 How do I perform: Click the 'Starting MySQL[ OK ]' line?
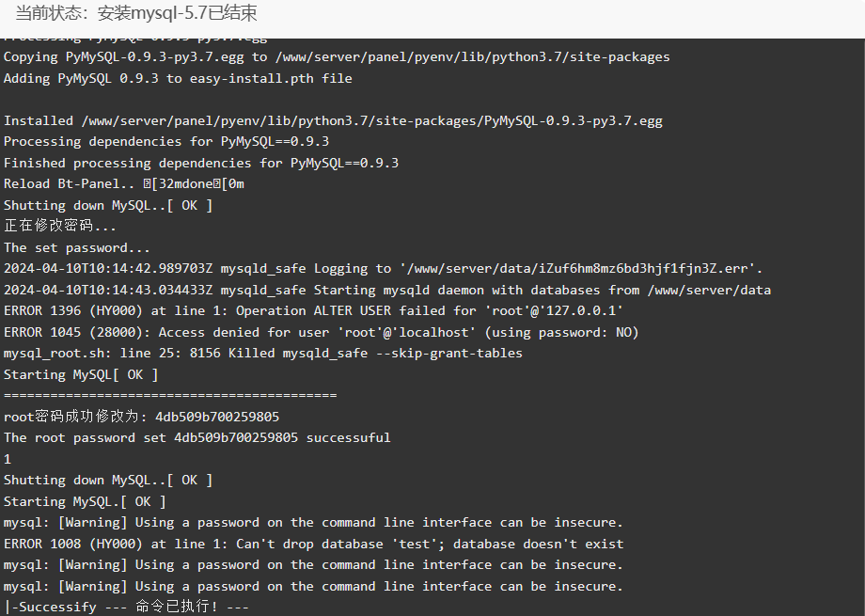[81, 375]
